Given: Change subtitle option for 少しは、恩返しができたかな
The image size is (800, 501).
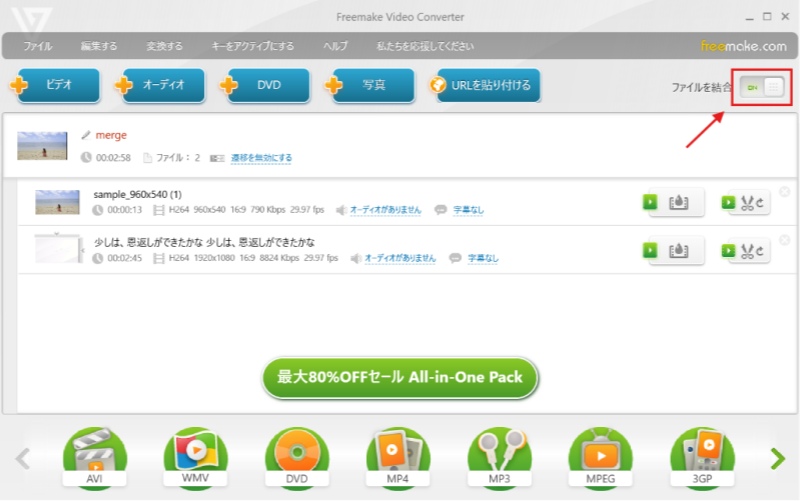Looking at the screenshot, I should tap(483, 258).
